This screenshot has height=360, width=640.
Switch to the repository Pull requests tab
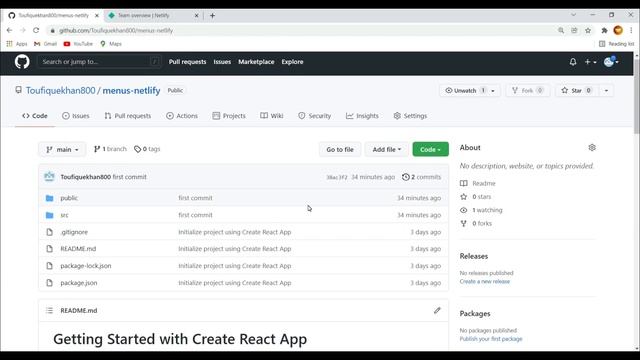(128, 116)
